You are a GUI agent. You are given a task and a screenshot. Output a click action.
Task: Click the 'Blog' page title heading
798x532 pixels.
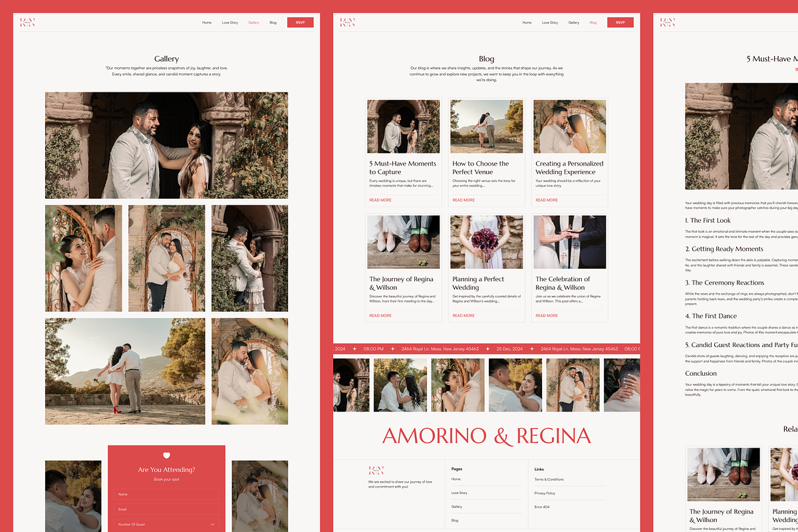(x=486, y=59)
